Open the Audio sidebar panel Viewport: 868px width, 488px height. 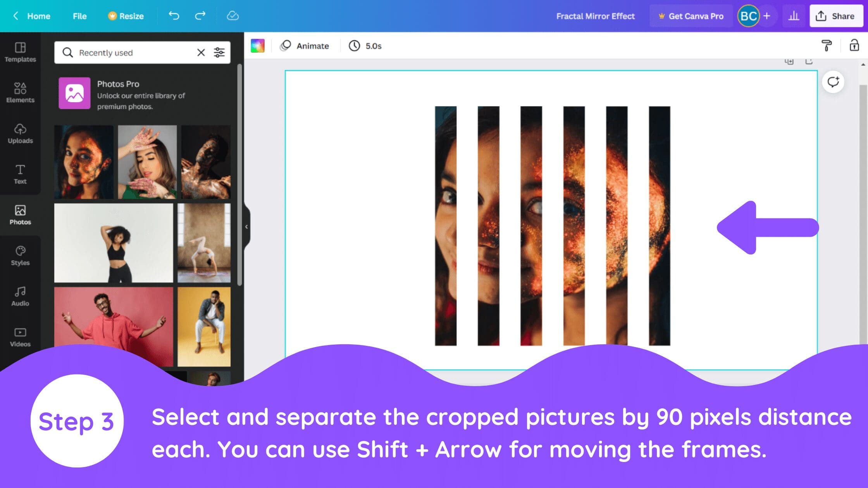[20, 296]
